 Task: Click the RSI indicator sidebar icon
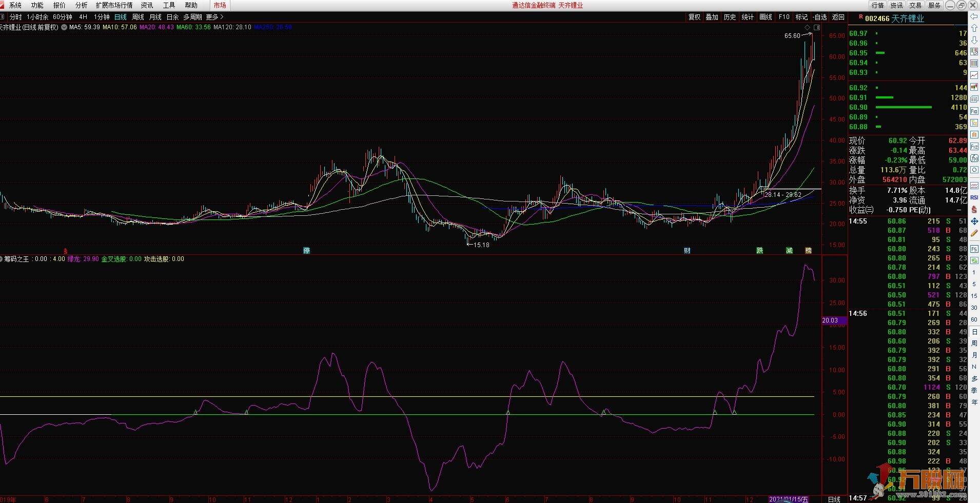[x=974, y=197]
